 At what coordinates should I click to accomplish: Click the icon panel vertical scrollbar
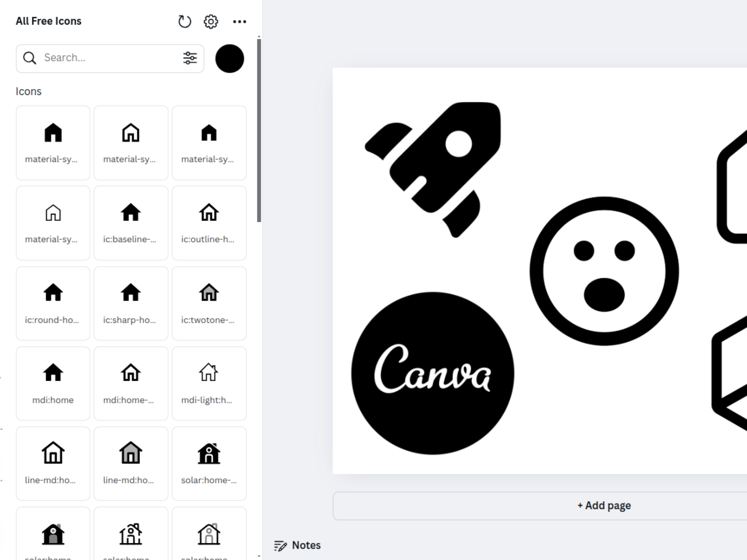259,130
